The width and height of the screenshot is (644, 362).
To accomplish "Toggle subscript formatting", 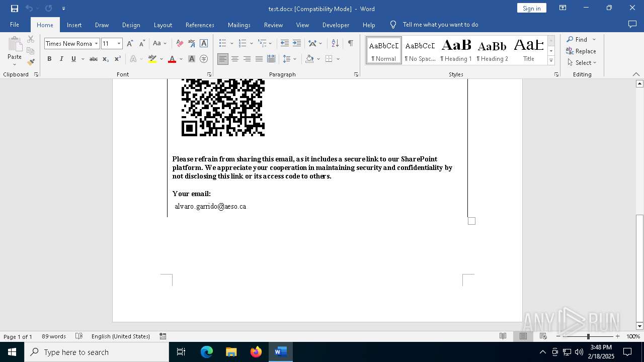I will [106, 59].
